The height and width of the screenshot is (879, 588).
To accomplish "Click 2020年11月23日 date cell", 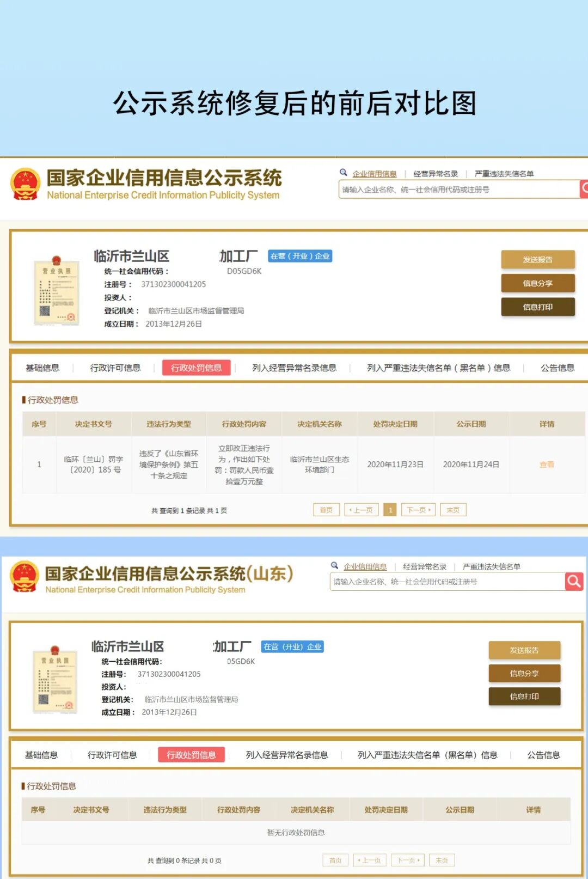I will 395,465.
